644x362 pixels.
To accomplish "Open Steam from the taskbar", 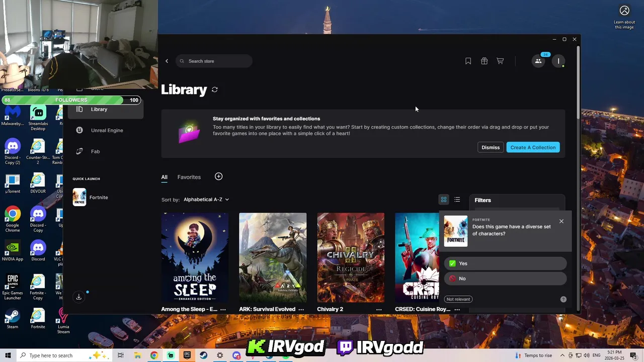I will pos(203,355).
